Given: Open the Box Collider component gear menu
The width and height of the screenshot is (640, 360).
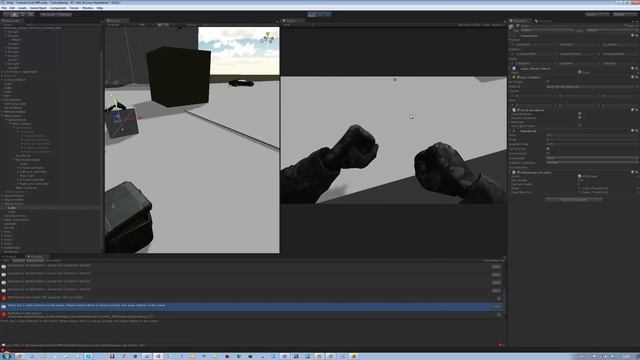Looking at the screenshot, I should point(636,77).
